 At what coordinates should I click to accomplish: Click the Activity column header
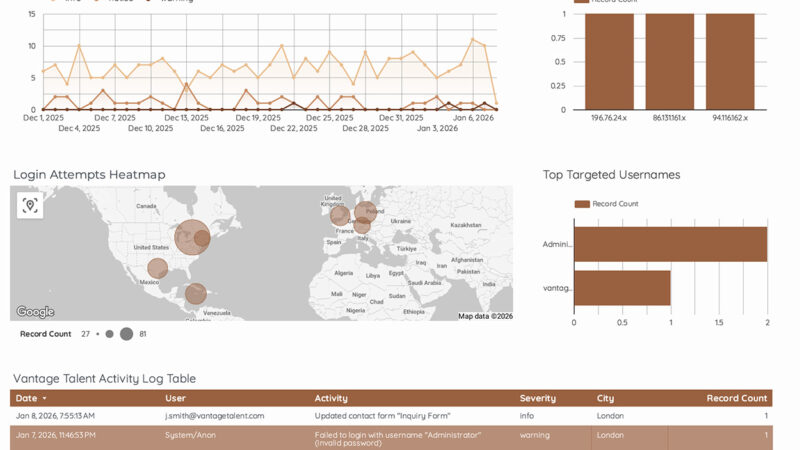(x=331, y=398)
